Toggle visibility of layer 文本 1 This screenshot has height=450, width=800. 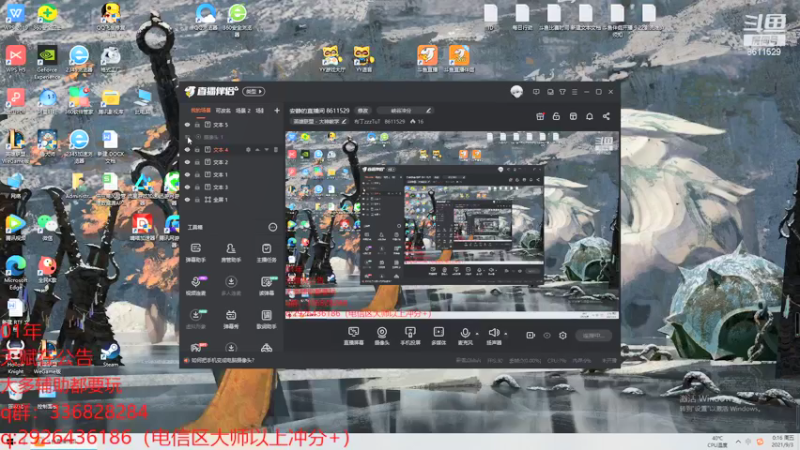pyautogui.click(x=187, y=174)
